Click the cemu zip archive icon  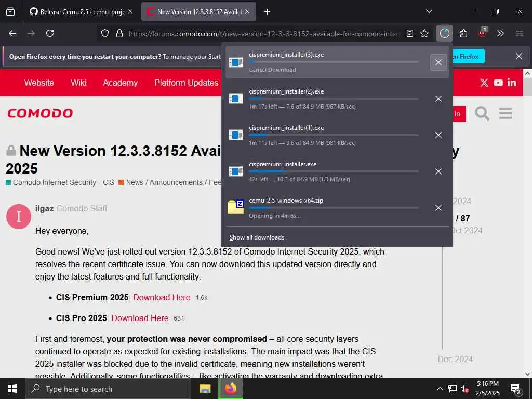click(236, 207)
